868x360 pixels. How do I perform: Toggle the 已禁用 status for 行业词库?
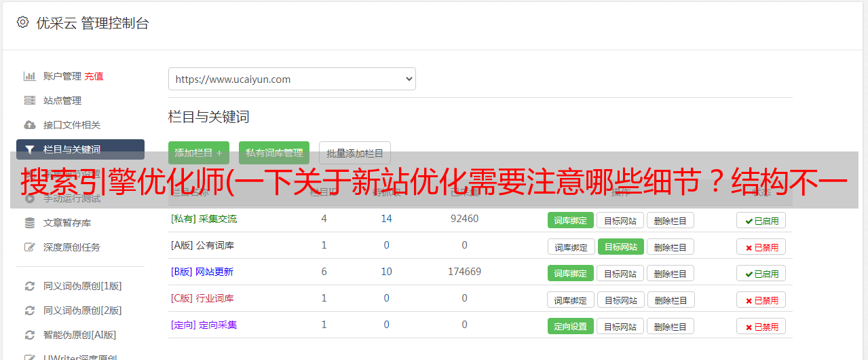(761, 300)
